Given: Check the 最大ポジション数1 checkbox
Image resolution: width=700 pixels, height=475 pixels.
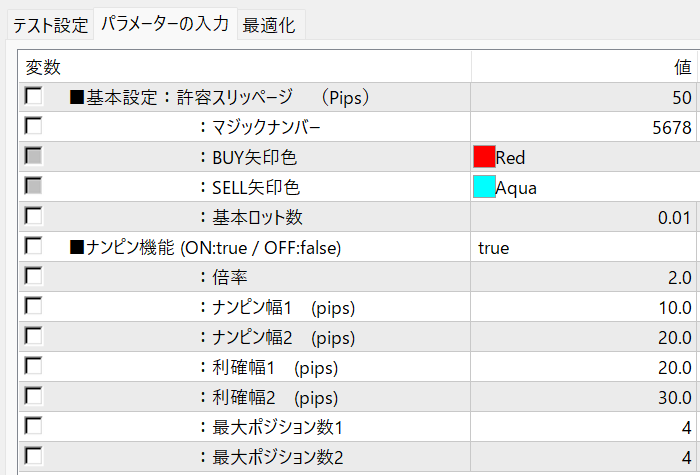Looking at the screenshot, I should 34,427.
